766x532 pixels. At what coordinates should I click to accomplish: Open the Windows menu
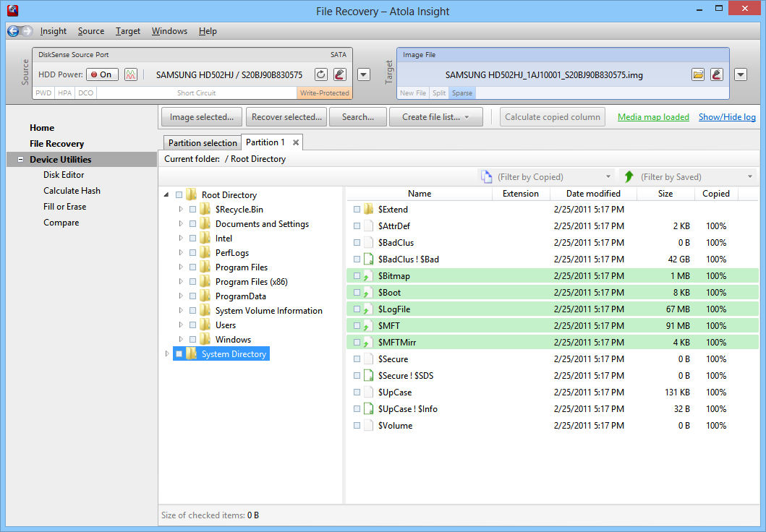169,31
